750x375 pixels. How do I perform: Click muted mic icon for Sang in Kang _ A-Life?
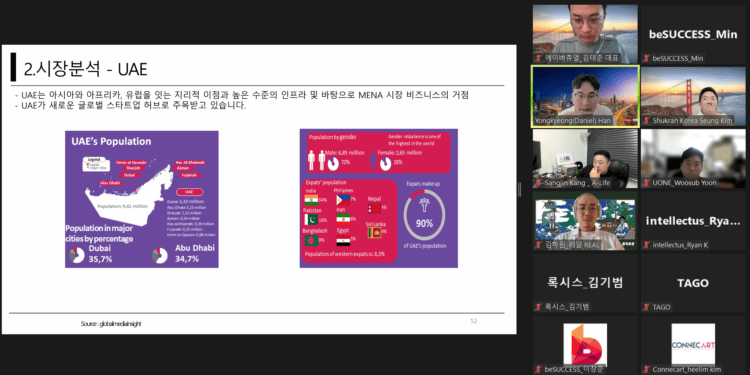click(x=539, y=183)
